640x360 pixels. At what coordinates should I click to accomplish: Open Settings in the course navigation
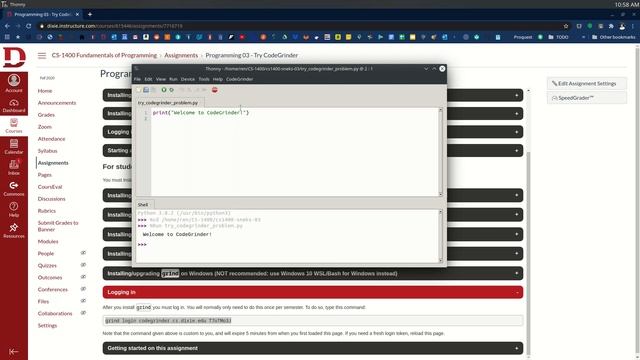(x=47, y=325)
